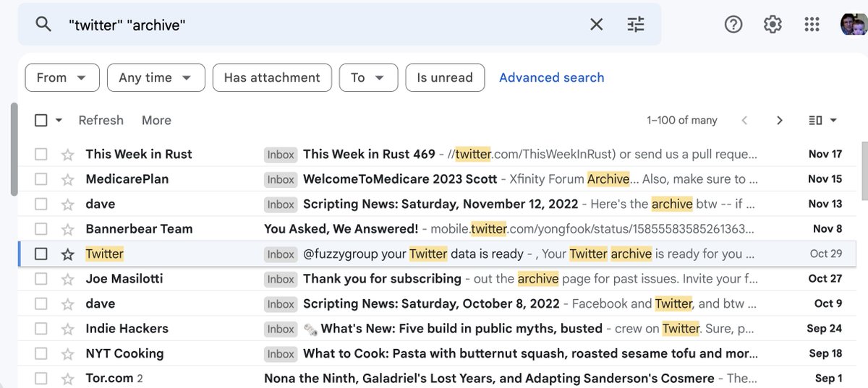868x388 pixels.
Task: Select the dave October 8 email checkbox
Action: (41, 303)
